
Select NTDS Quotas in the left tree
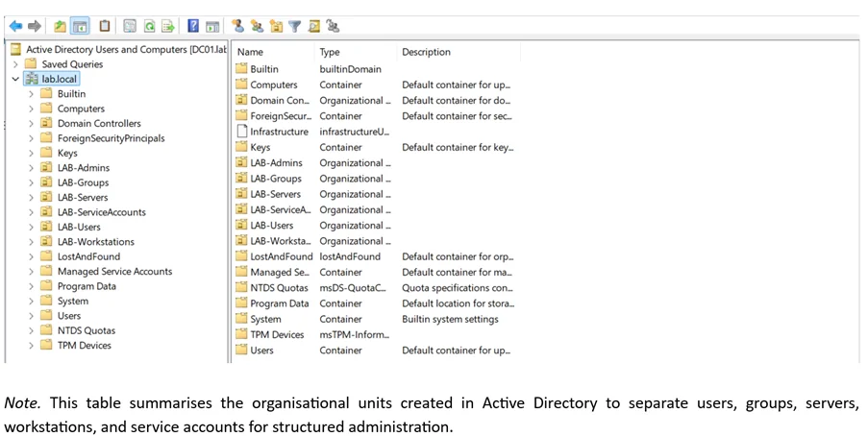(x=87, y=330)
